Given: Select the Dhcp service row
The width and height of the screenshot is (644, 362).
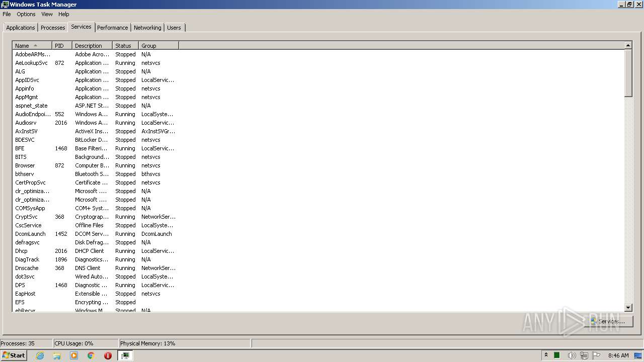Looking at the screenshot, I should coord(96,251).
